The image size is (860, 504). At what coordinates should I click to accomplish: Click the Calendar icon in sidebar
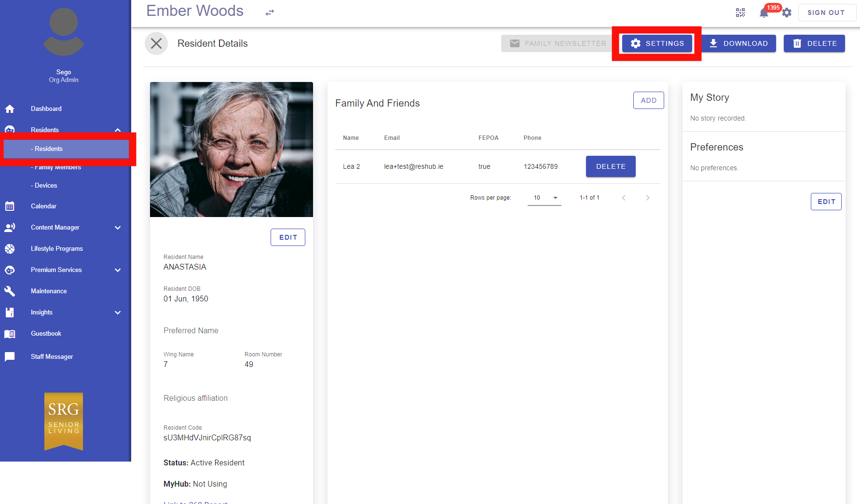click(10, 206)
